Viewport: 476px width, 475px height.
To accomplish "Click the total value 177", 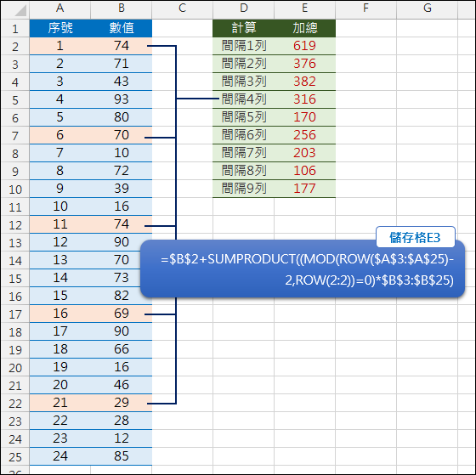I will tap(305, 189).
